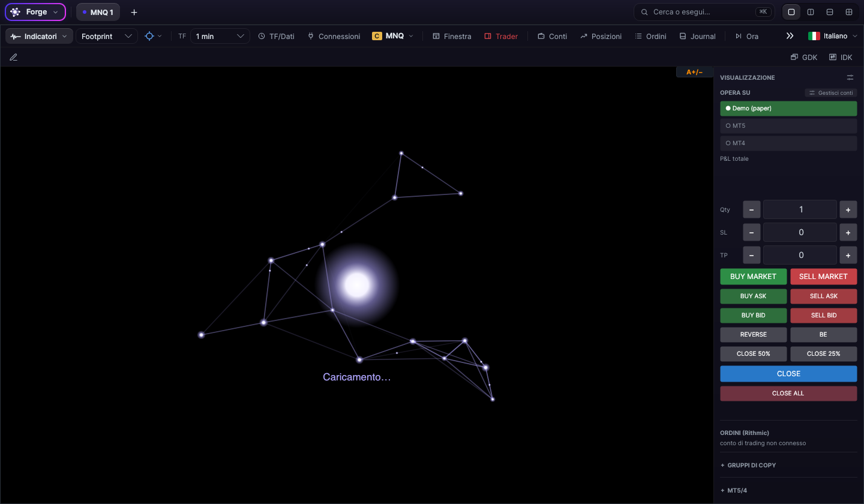Click the Close All button
The width and height of the screenshot is (864, 504).
tap(788, 394)
